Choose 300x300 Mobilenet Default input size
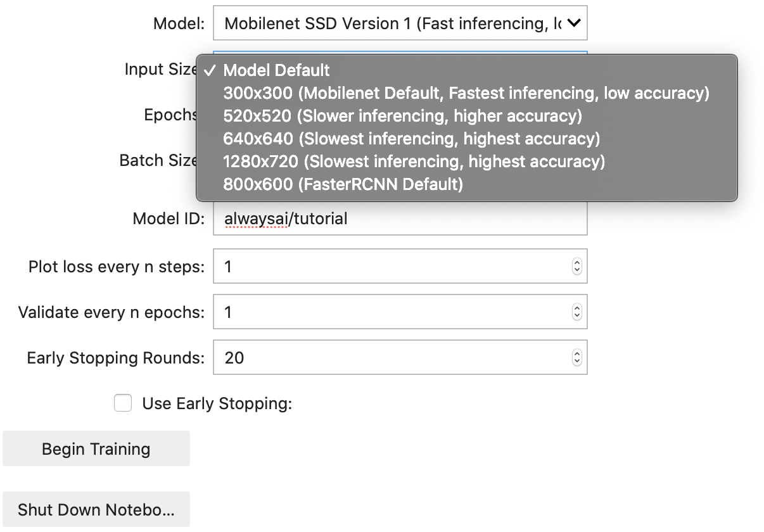Screen dimensions: 764x532 tap(467, 93)
